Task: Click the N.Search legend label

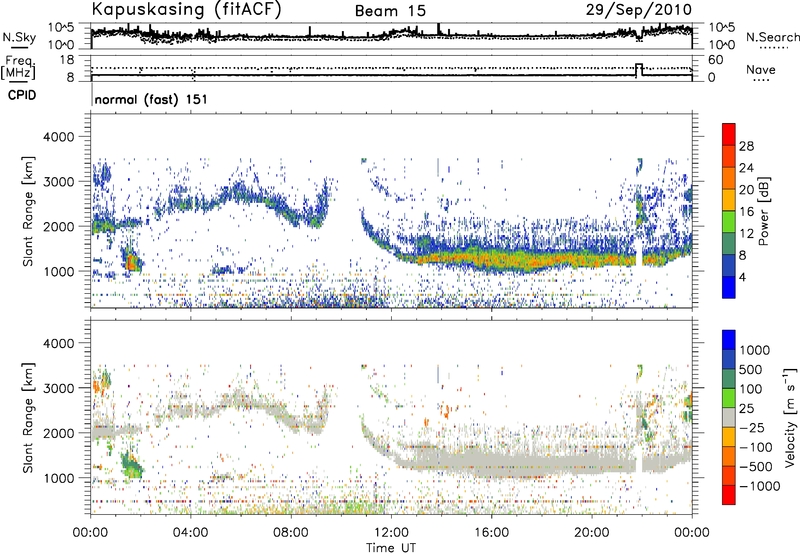Action: (772, 37)
